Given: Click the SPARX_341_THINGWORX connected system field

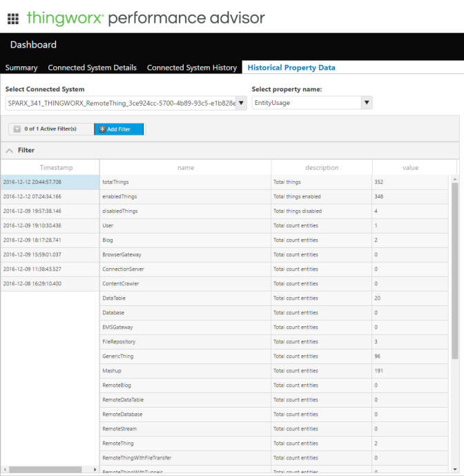Looking at the screenshot, I should point(121,103).
